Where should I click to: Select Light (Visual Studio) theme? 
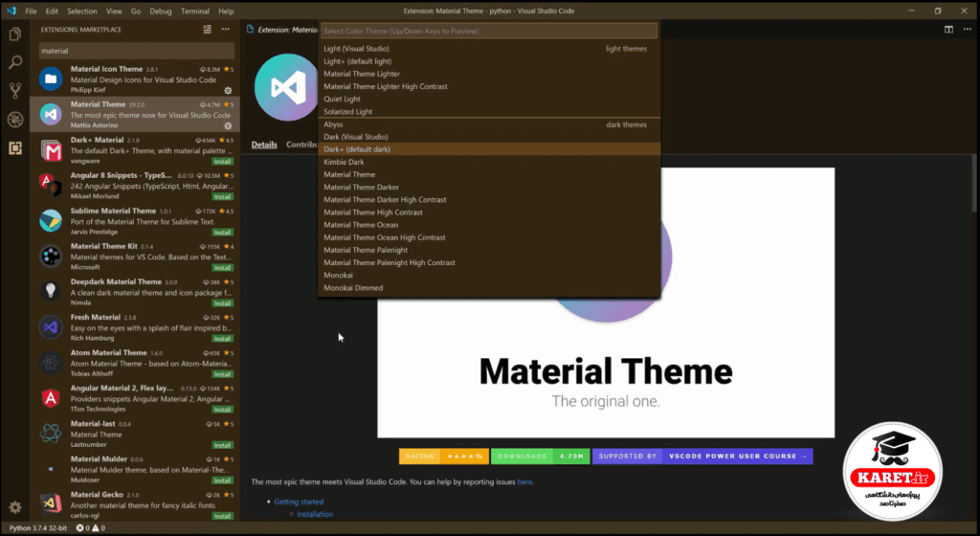[489, 49]
